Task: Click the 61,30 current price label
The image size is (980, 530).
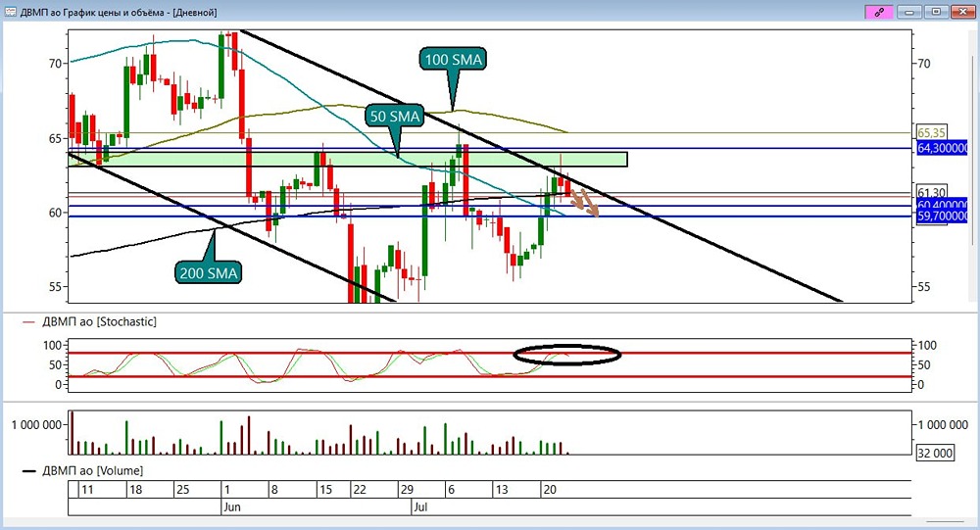Action: [931, 192]
